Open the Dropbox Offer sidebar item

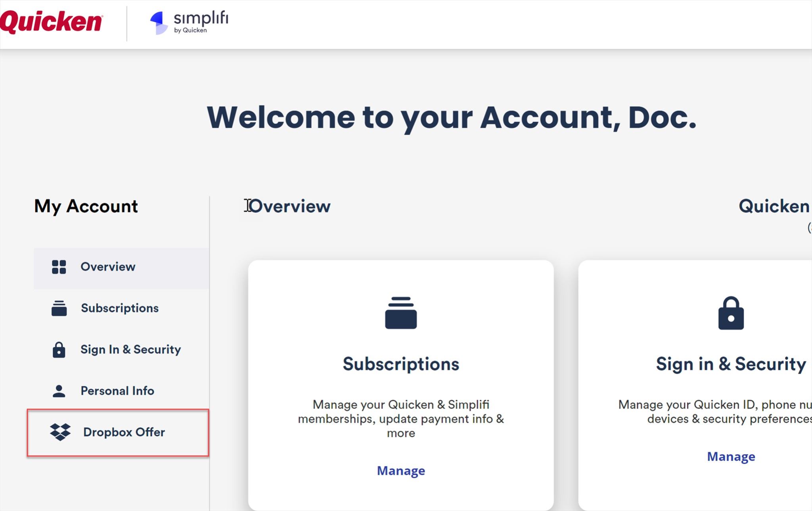(x=124, y=432)
